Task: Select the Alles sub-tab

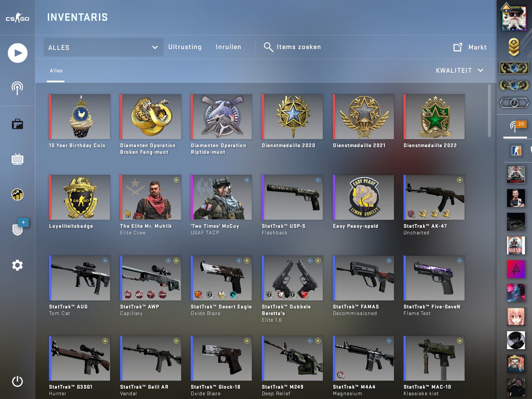Action: [x=56, y=71]
